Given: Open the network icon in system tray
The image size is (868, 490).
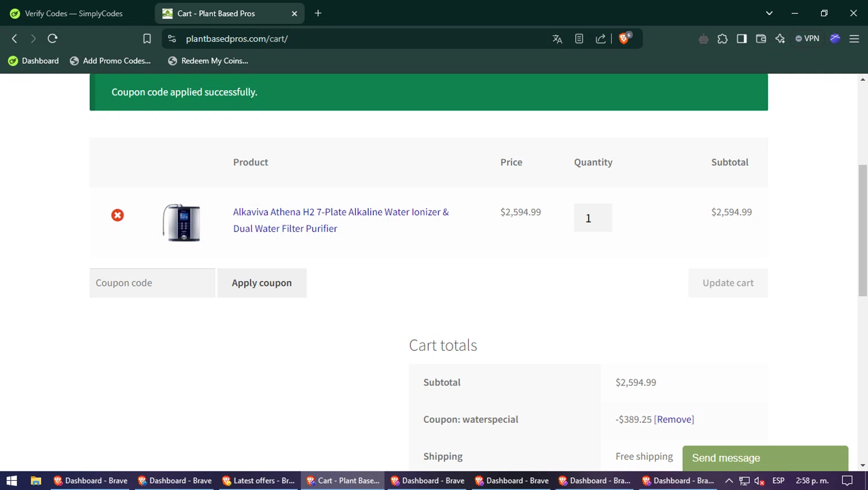Looking at the screenshot, I should tap(744, 481).
